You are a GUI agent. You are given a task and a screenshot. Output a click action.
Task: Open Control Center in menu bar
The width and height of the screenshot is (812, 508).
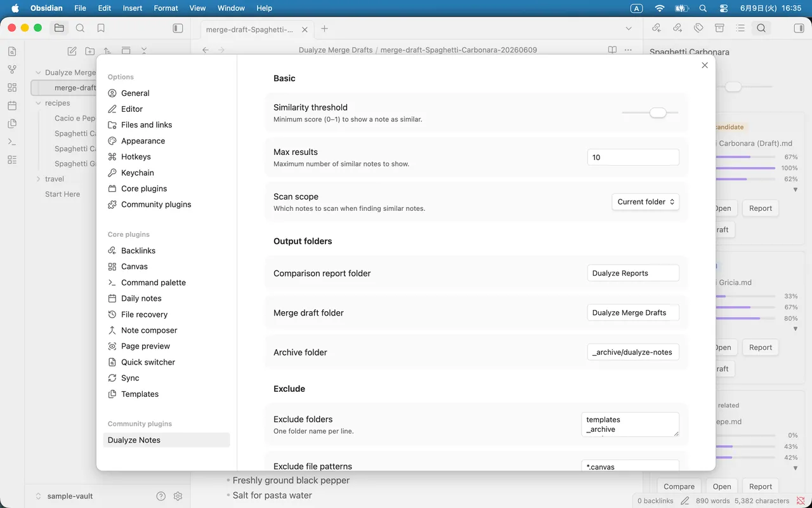tap(724, 8)
